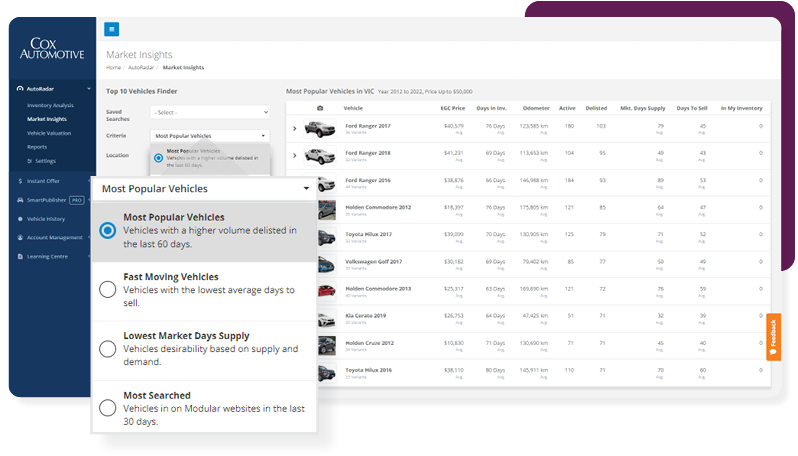
Task: Click the Ford Ranger 2018 thumbnail
Action: pos(320,156)
